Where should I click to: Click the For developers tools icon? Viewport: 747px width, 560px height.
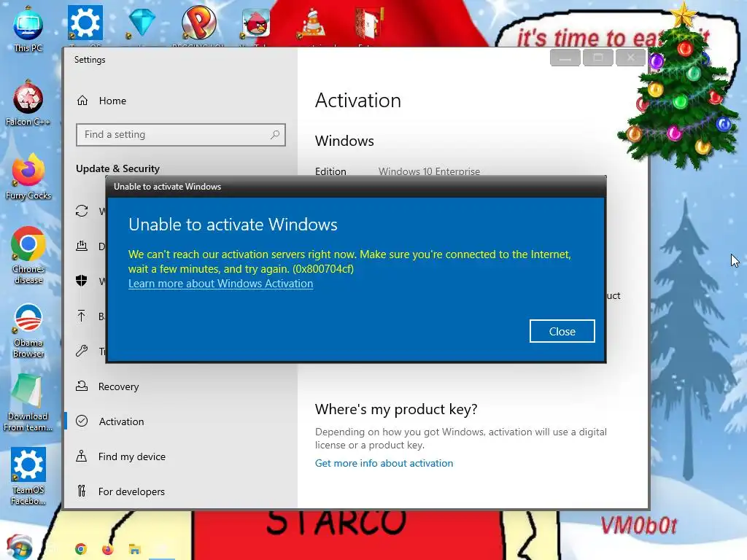82,491
